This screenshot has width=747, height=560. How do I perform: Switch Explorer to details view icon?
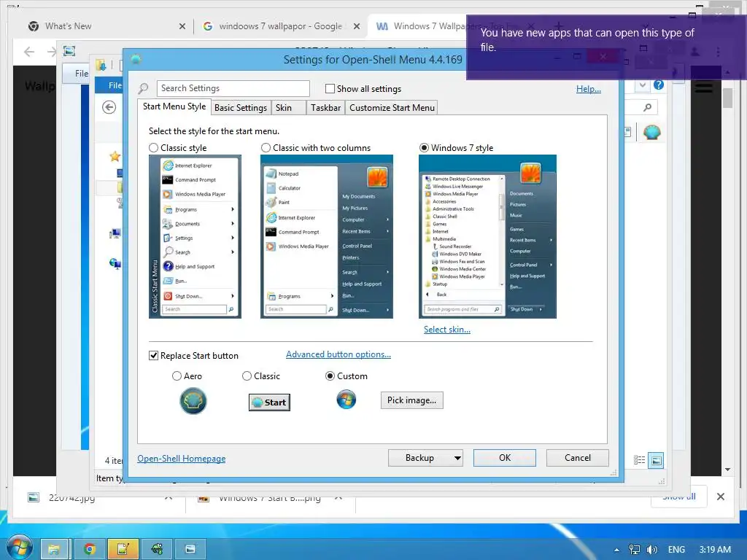[x=639, y=460]
